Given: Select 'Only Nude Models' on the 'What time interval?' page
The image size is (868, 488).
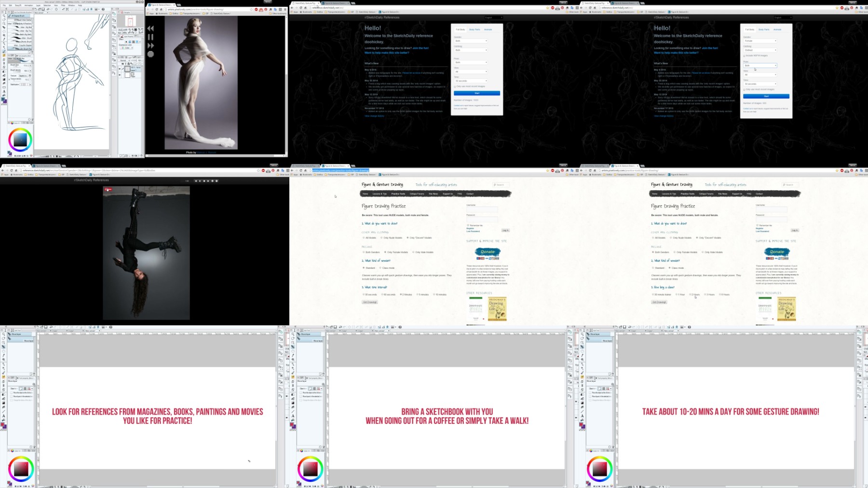Looking at the screenshot, I should tap(381, 237).
